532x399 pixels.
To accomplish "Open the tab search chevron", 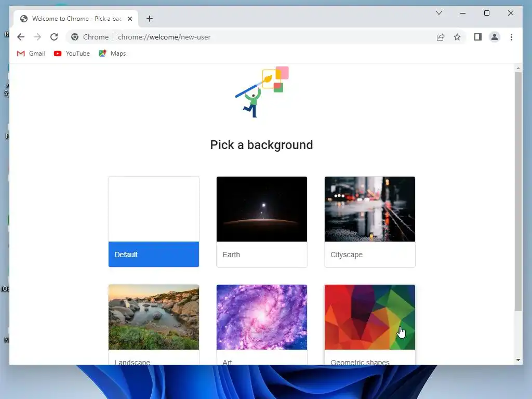I will point(438,13).
